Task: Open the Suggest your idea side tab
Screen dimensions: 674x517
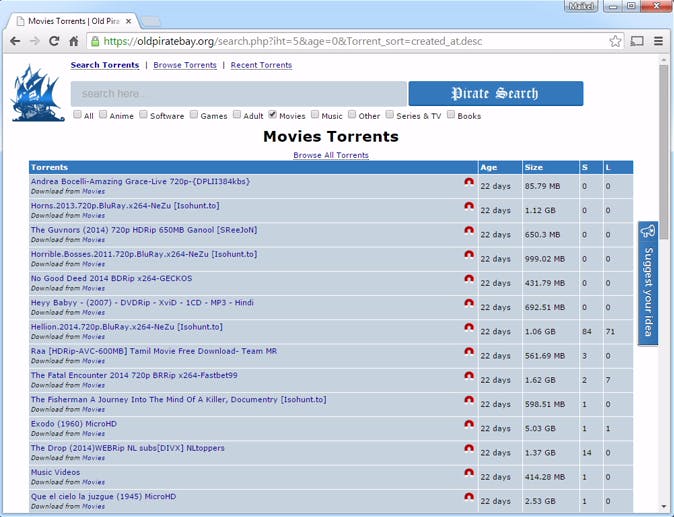Action: click(648, 284)
